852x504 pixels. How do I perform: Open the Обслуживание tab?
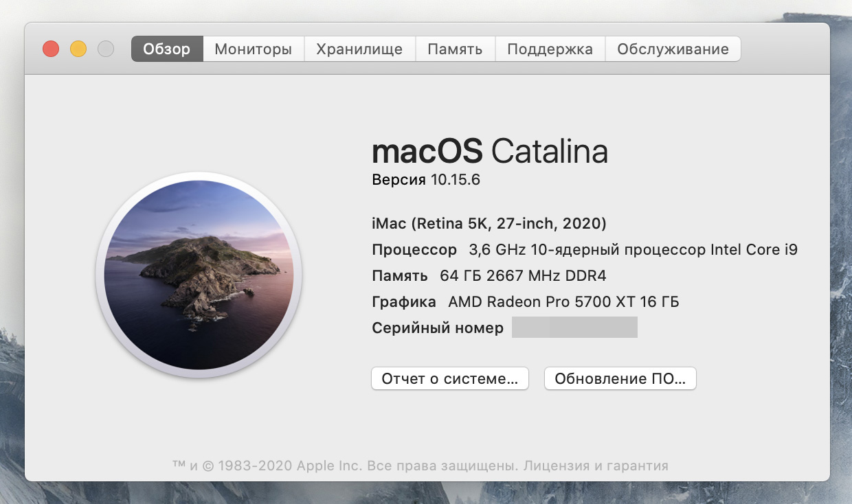coord(673,49)
